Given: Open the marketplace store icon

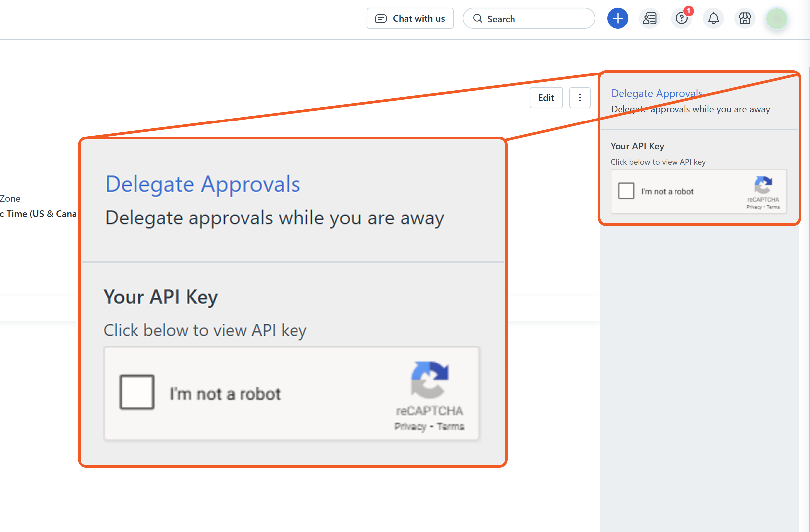Looking at the screenshot, I should point(745,18).
